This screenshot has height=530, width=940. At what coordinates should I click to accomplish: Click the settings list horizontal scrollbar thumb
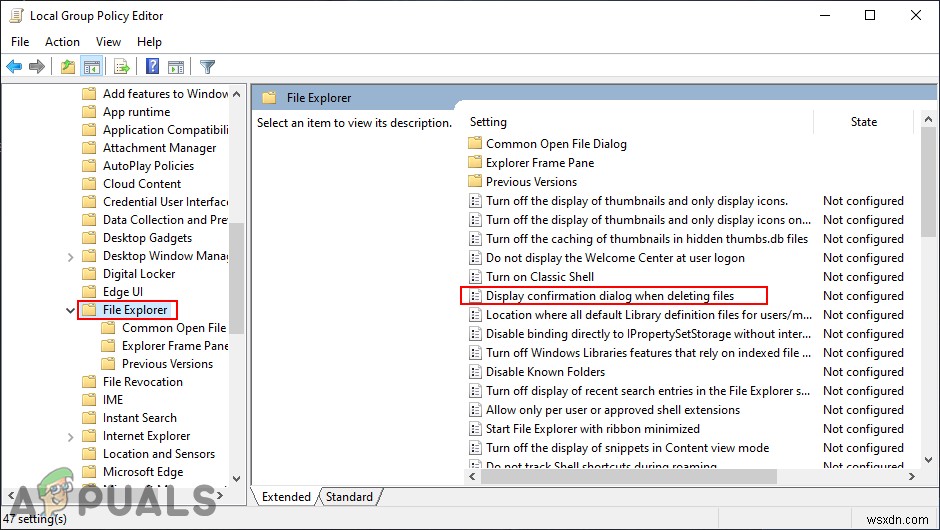pos(628,477)
